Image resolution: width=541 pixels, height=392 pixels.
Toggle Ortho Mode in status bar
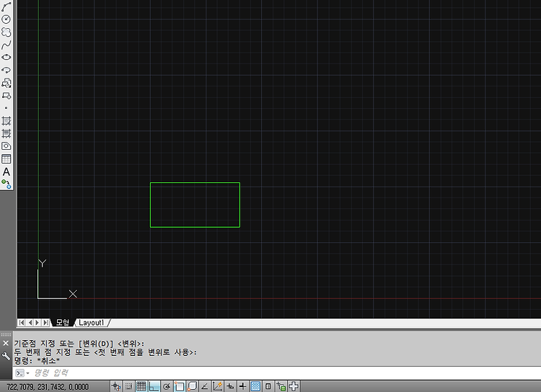pos(154,386)
